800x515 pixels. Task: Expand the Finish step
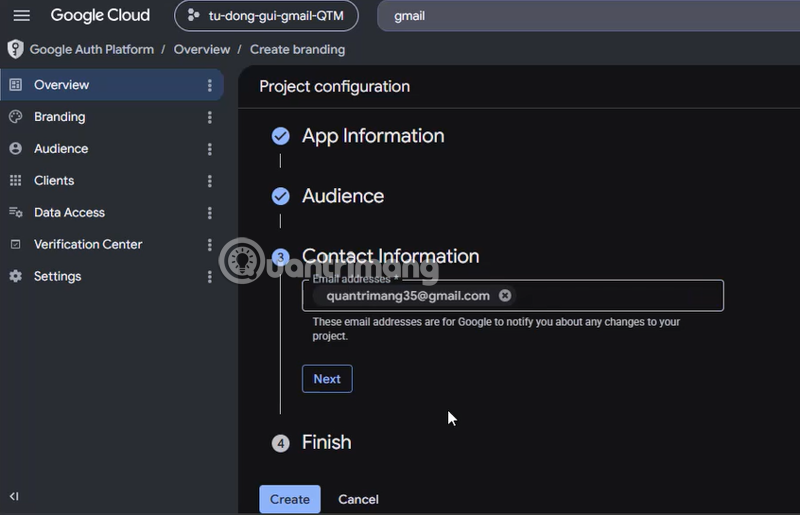[x=327, y=443]
